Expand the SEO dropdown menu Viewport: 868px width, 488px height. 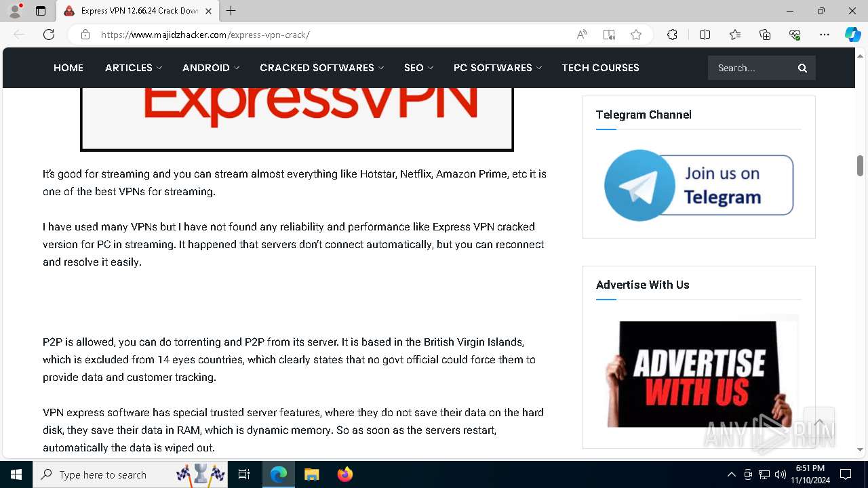(418, 68)
